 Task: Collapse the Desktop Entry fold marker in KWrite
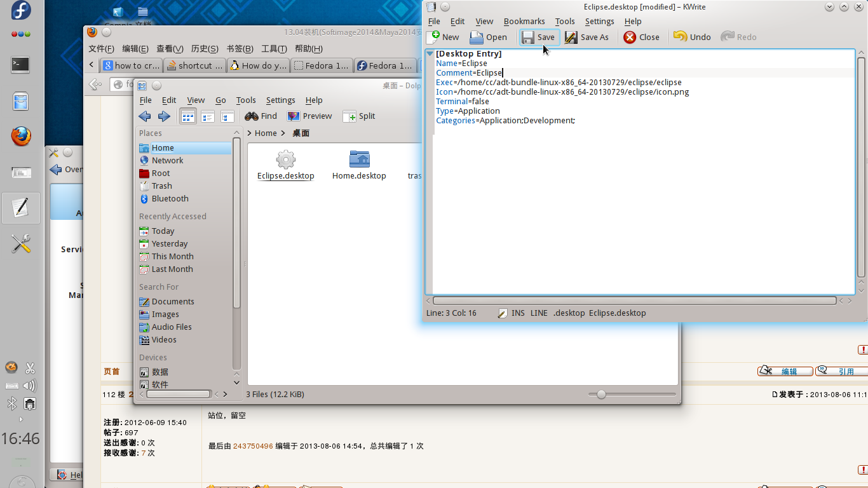430,54
